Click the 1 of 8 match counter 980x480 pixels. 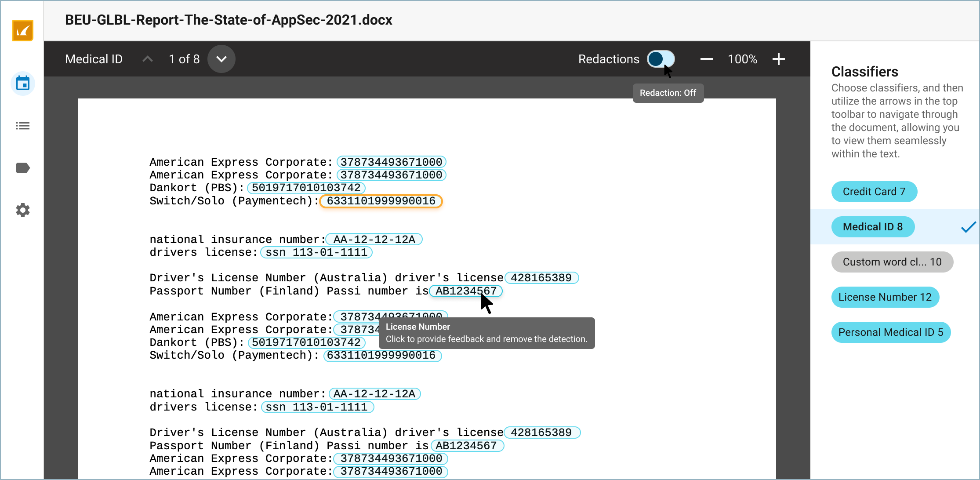pos(185,59)
